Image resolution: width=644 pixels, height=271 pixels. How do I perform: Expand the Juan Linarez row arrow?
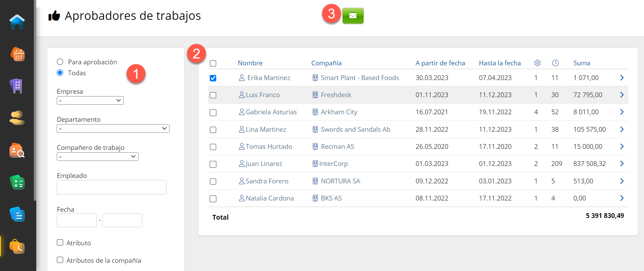tap(621, 164)
